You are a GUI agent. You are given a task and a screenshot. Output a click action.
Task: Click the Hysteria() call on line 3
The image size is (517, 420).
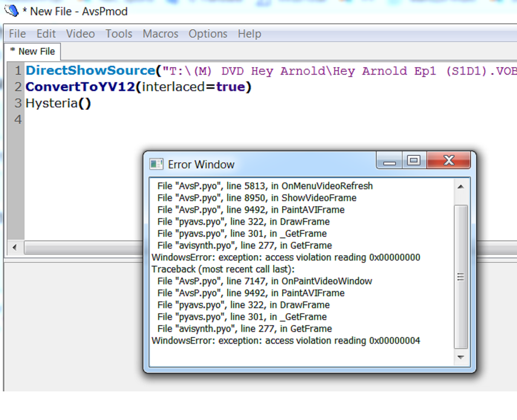coord(58,103)
